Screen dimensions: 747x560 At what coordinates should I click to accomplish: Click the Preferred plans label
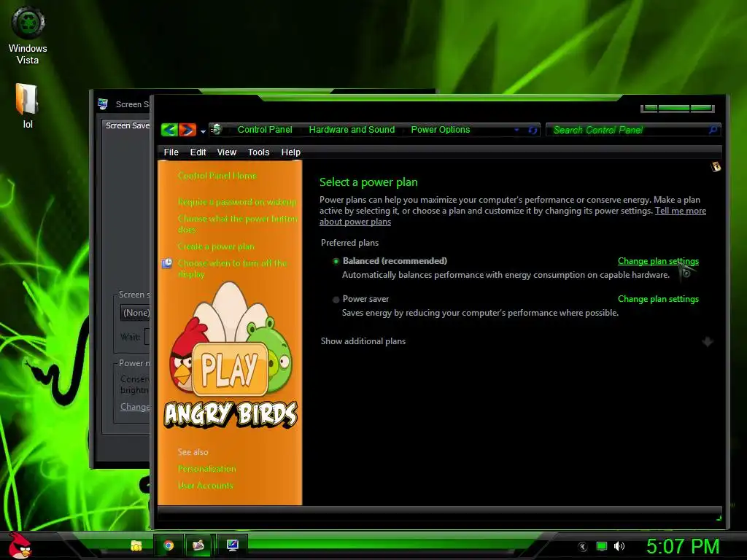[349, 243]
